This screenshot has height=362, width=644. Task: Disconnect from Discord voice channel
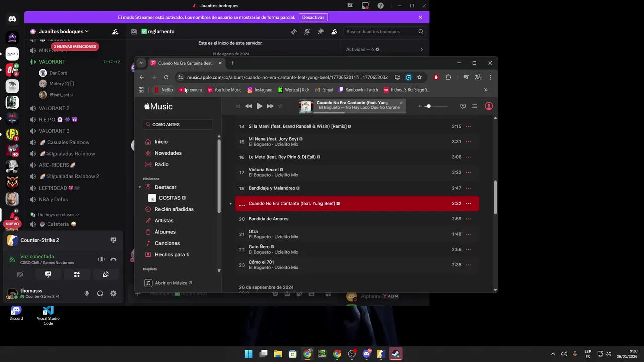113,259
